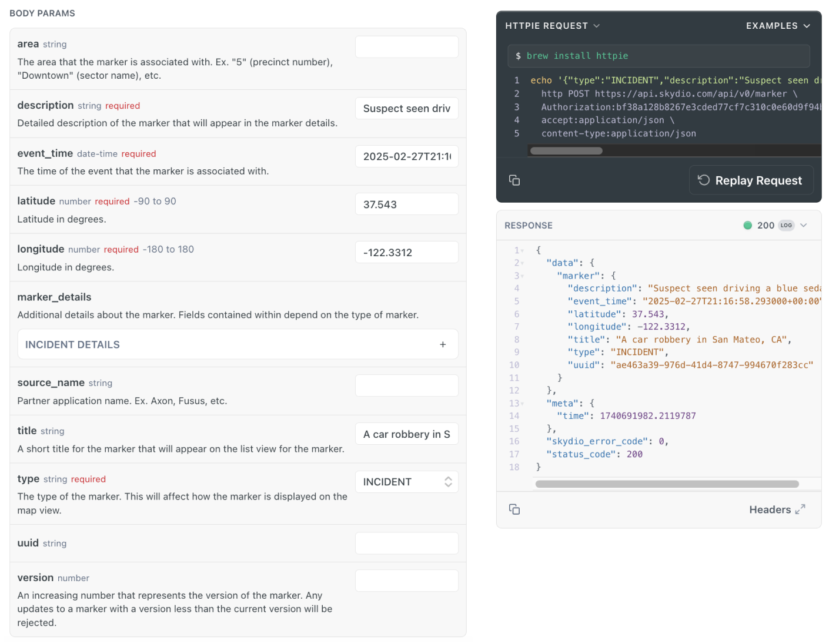
Task: Collapse the "data" fold arrow at line 2
Action: pyautogui.click(x=522, y=263)
